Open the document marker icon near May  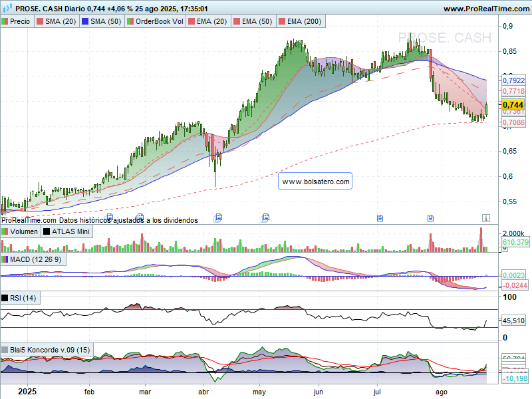coord(265,217)
